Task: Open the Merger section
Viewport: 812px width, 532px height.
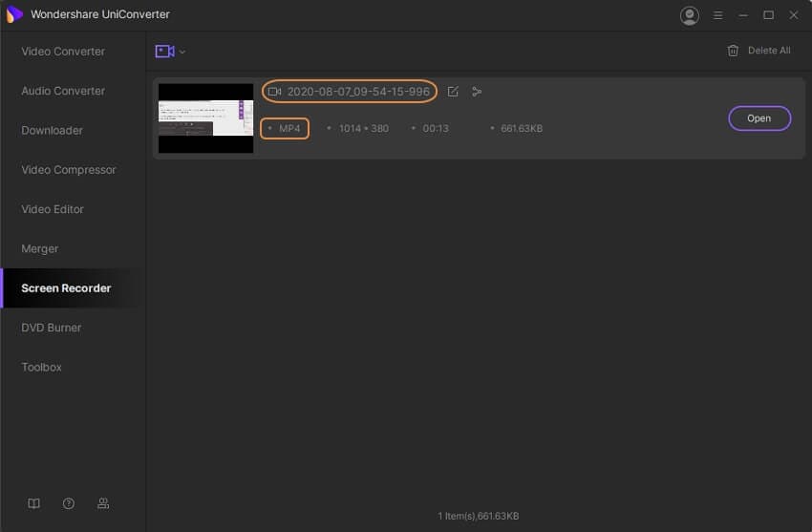Action: click(x=39, y=249)
